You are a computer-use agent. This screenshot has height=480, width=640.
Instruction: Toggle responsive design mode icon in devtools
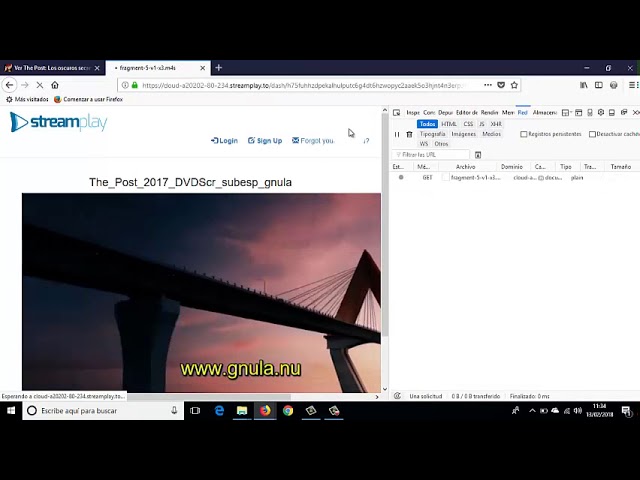coord(590,113)
